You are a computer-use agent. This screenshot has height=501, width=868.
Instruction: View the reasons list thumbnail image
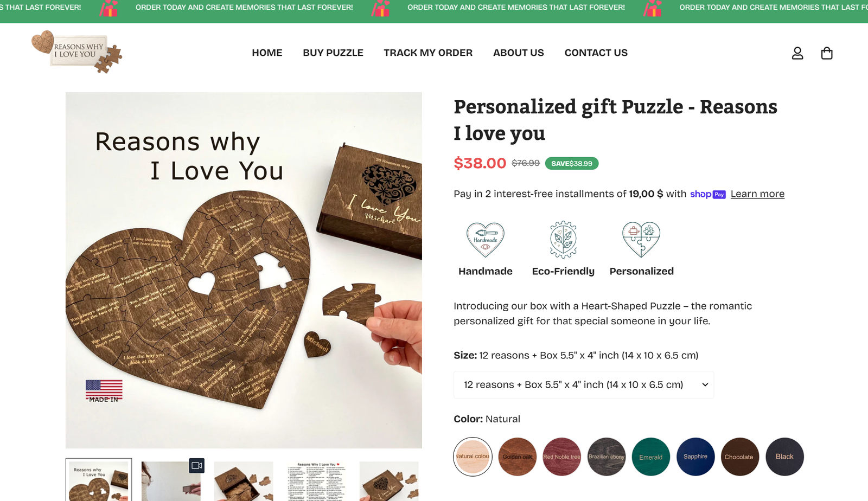pyautogui.click(x=317, y=481)
